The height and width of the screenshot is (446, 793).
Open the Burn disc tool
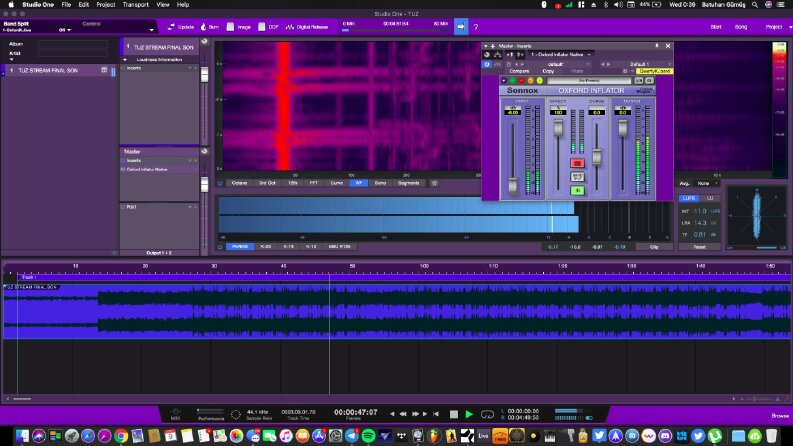pyautogui.click(x=210, y=27)
